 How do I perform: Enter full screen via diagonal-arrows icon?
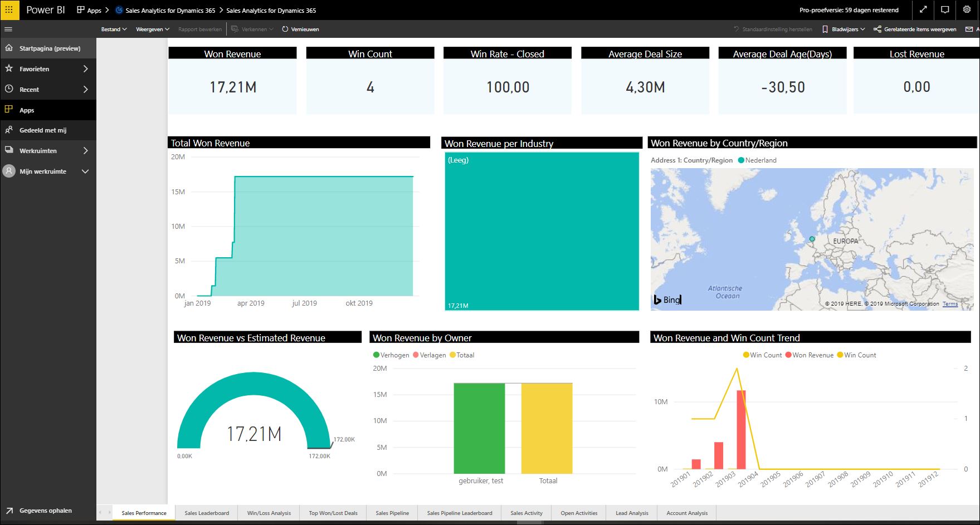point(923,10)
